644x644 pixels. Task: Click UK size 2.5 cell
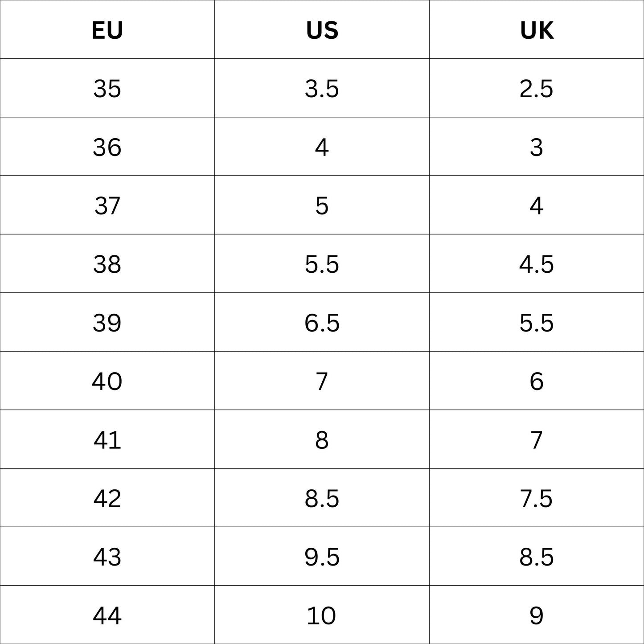pos(537,88)
